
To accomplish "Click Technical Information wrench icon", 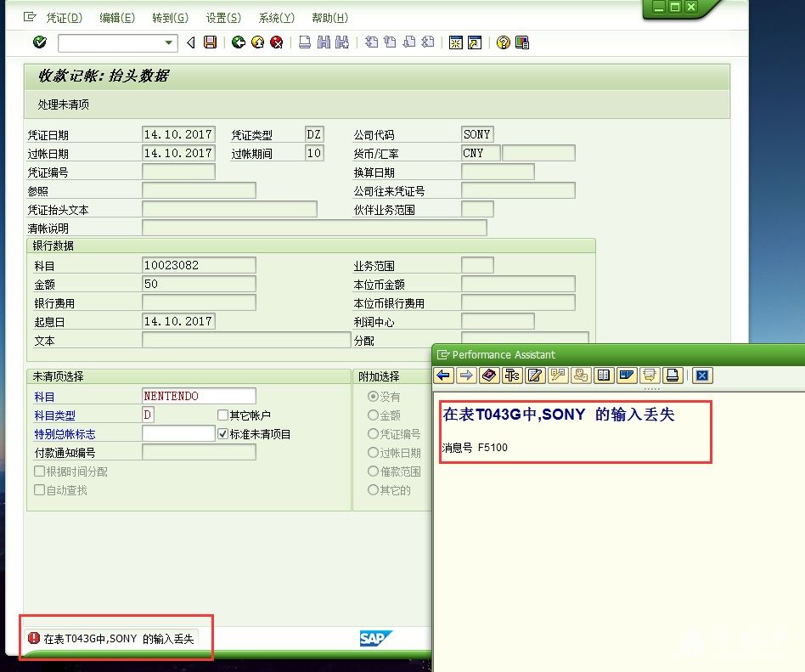I will pos(512,376).
